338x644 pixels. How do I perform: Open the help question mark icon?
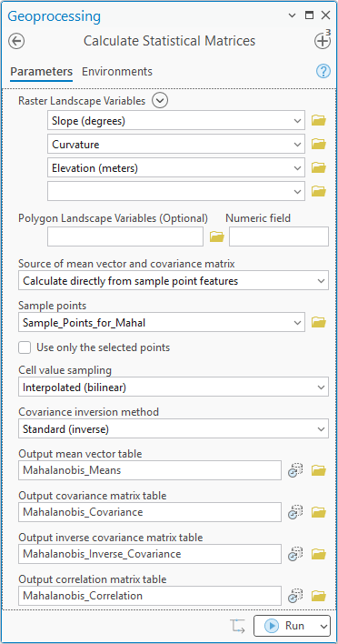click(323, 72)
